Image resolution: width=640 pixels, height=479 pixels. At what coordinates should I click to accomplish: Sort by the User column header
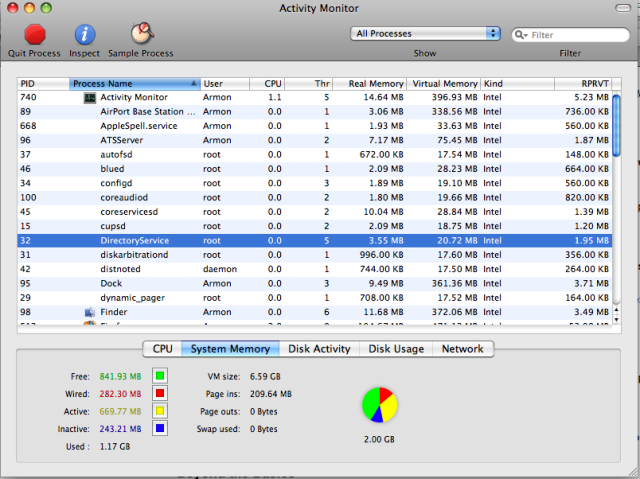[x=225, y=84]
